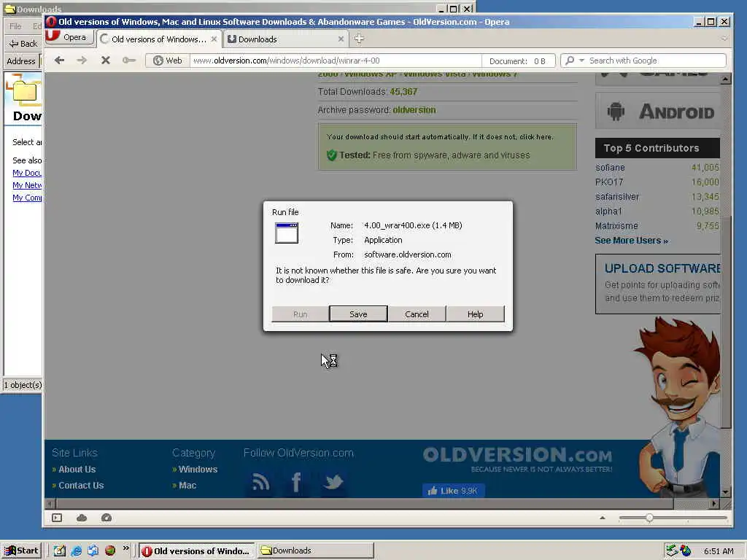This screenshot has height=560, width=747.
Task: Click the 6:51 AM system clock
Action: [719, 551]
